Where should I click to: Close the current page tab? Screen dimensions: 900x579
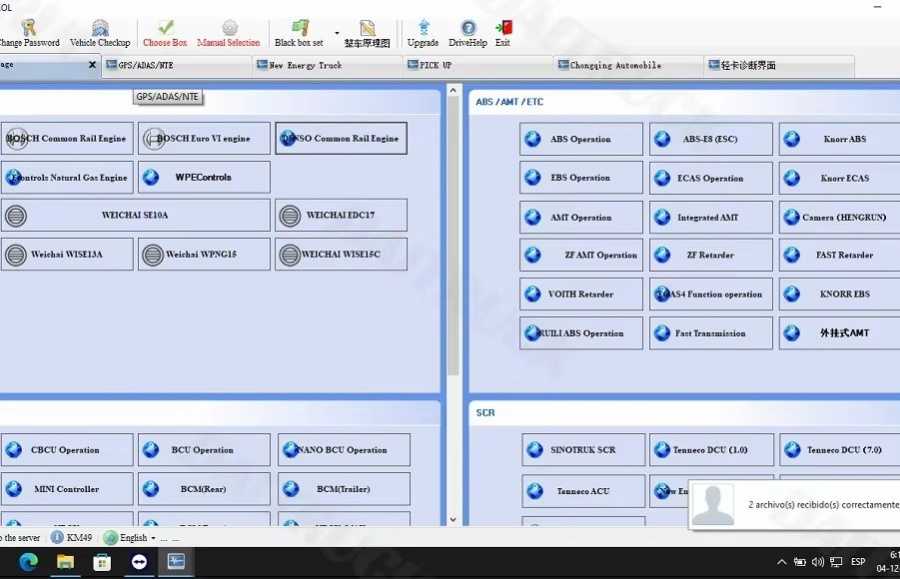(92, 65)
